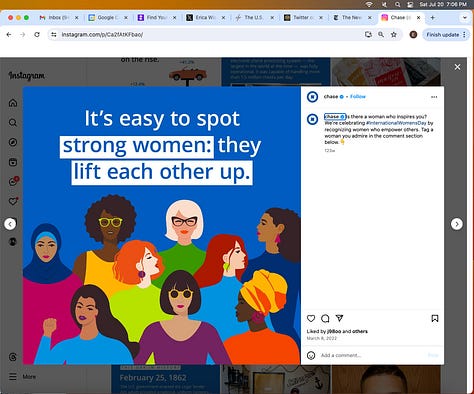This screenshot has width=474, height=394.
Task: Open the three-dot post options menu
Action: pos(434,97)
